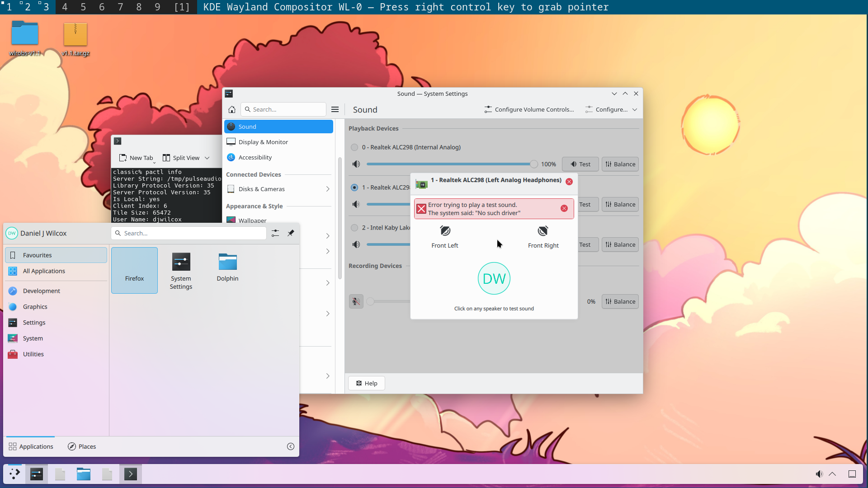This screenshot has height=488, width=868.
Task: Open the Split View dropdown in terminal
Action: [x=207, y=158]
